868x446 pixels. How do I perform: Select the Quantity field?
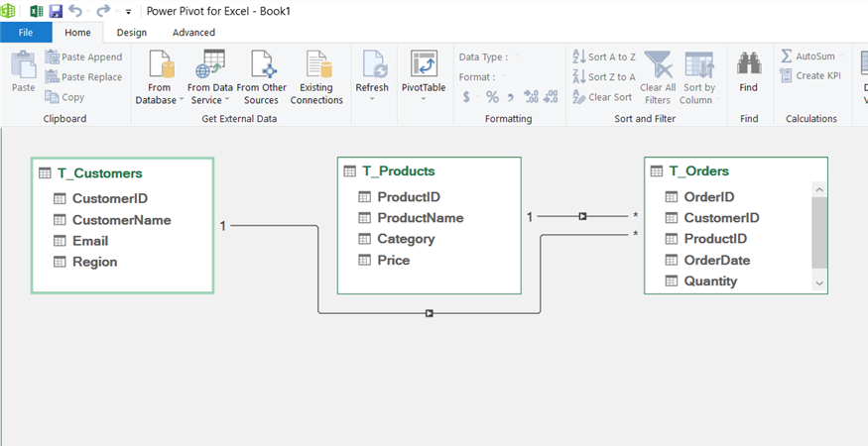coord(710,281)
